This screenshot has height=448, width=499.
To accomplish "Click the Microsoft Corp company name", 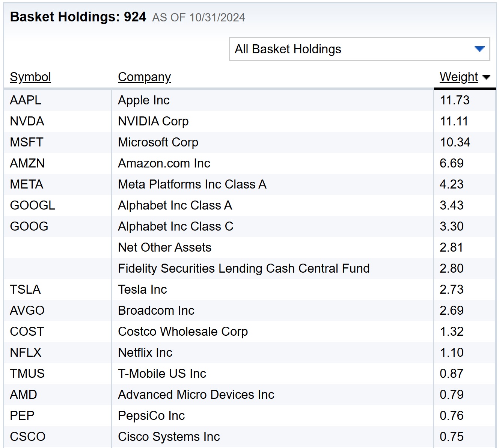I will pos(158,142).
